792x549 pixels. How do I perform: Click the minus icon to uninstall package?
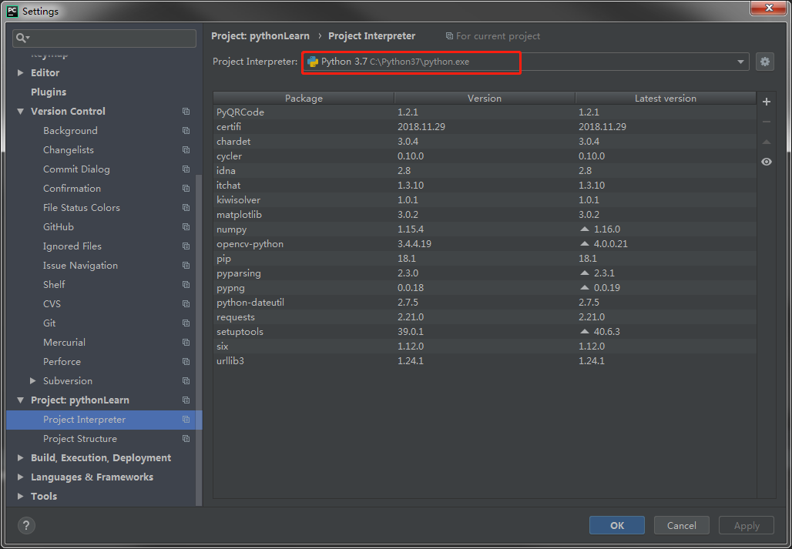click(766, 122)
